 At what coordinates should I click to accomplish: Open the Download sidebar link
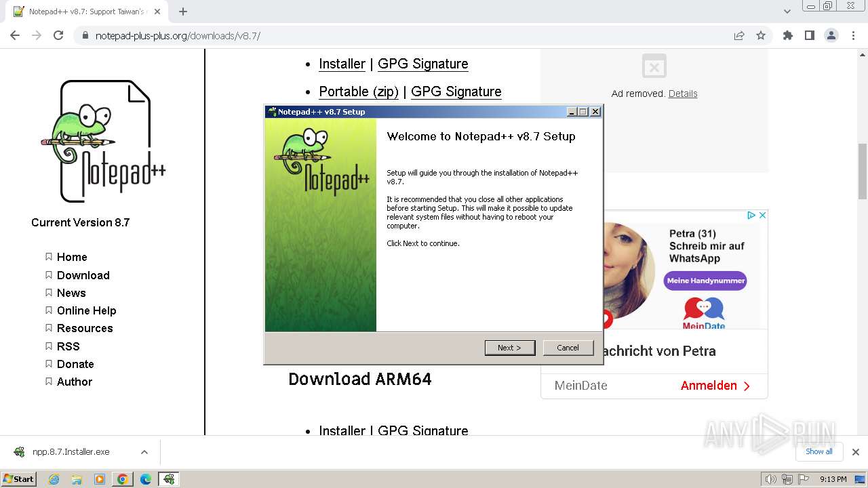click(x=83, y=275)
